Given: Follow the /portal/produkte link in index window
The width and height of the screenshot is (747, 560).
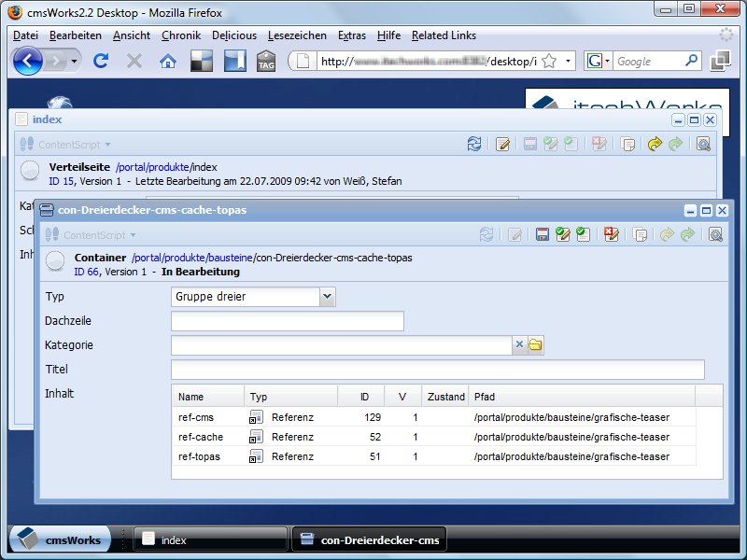Looking at the screenshot, I should (x=152, y=167).
